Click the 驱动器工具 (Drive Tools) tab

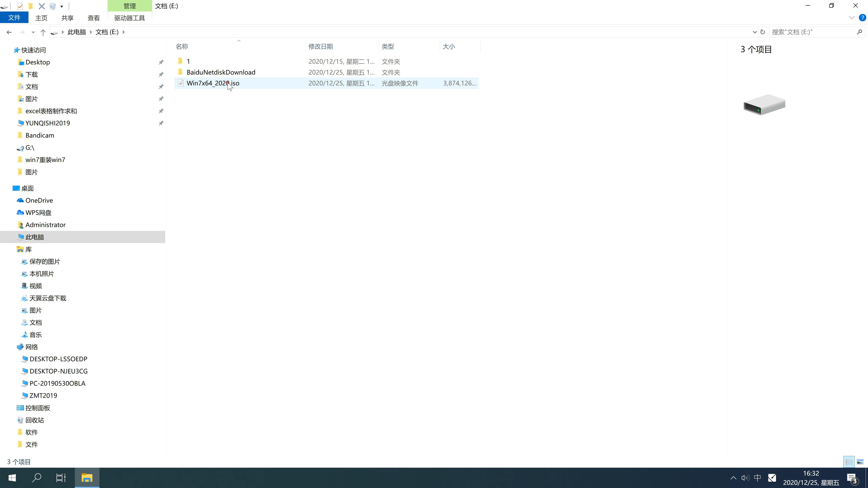tap(129, 17)
